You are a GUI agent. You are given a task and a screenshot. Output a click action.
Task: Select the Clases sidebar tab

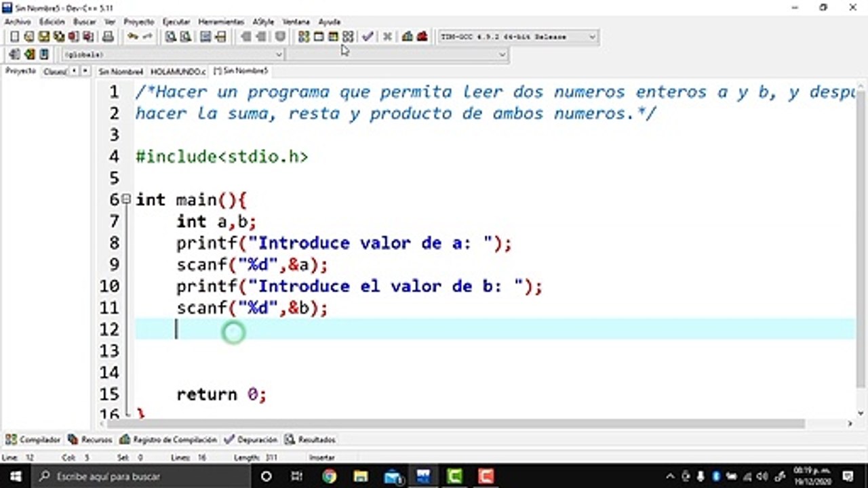tap(54, 71)
